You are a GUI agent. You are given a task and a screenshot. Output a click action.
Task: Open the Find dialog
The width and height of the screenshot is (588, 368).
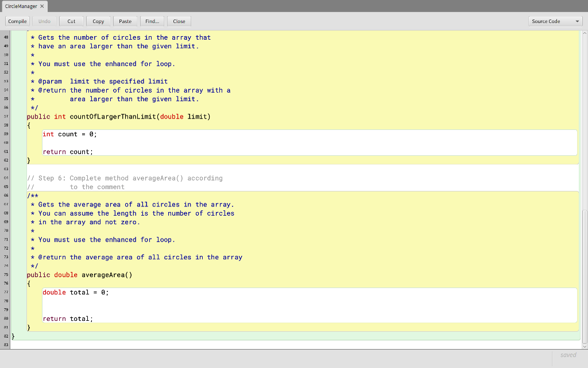click(x=152, y=21)
